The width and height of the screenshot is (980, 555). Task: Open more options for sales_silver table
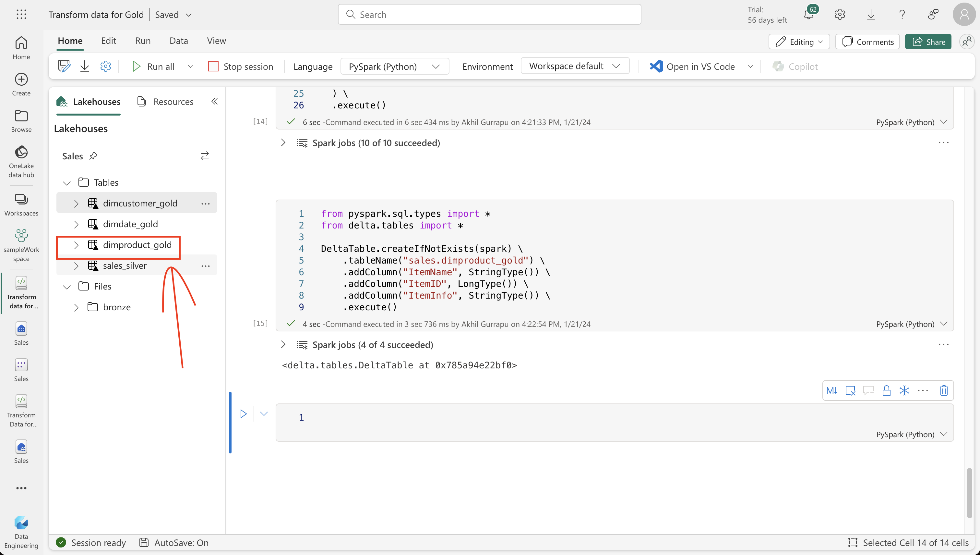pos(206,266)
